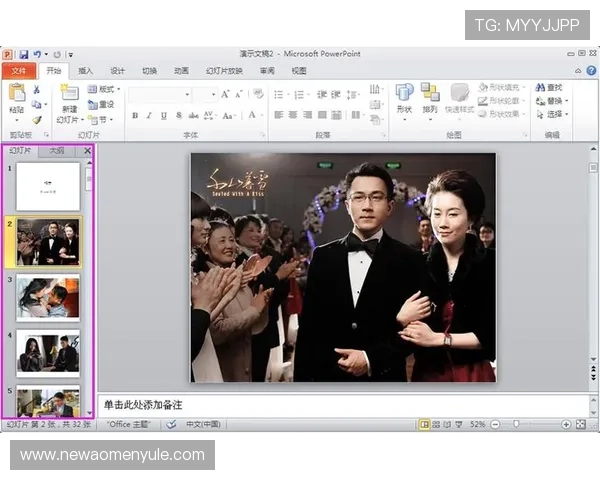Click the Cut scissors icon

36,90
